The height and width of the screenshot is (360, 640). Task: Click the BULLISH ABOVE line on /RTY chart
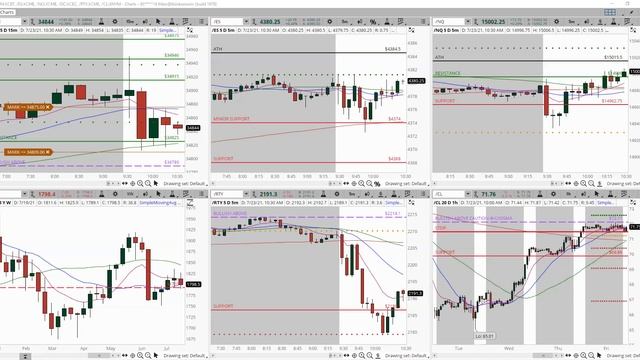[309, 217]
